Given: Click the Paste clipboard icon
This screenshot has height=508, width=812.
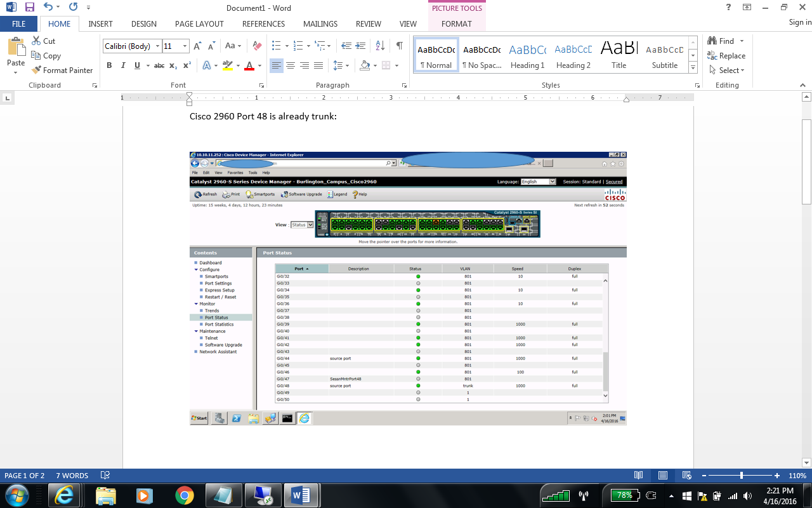Looking at the screenshot, I should 15,48.
